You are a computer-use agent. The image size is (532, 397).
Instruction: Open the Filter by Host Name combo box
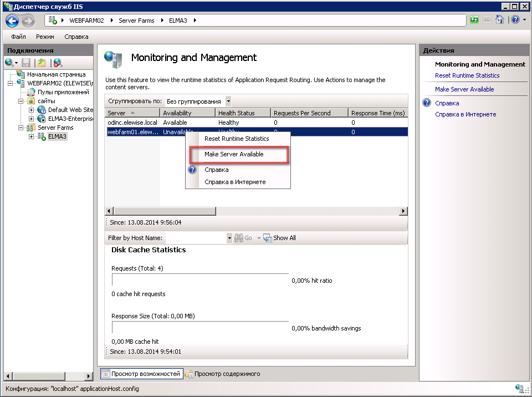229,238
